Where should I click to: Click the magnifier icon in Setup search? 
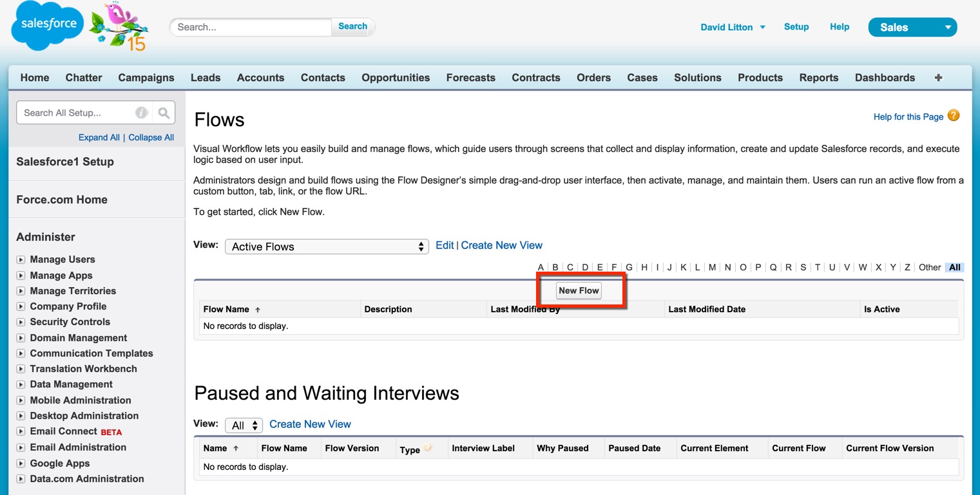(164, 113)
